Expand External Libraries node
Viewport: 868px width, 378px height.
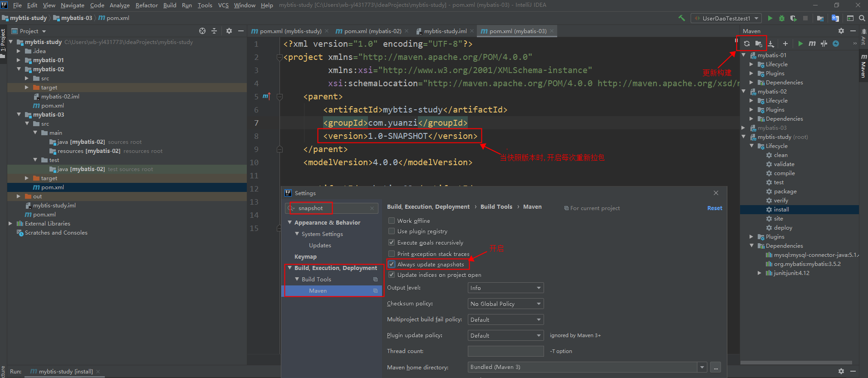[10, 223]
